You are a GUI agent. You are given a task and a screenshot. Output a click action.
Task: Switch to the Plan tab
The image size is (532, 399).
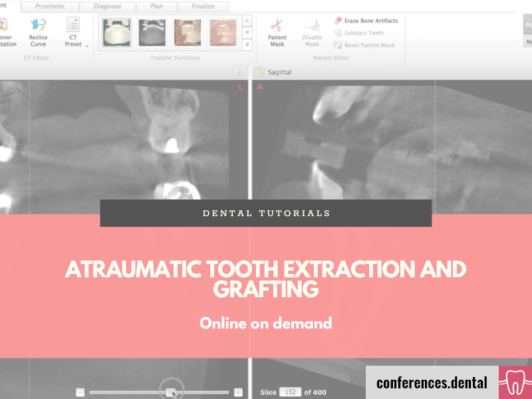pos(156,6)
